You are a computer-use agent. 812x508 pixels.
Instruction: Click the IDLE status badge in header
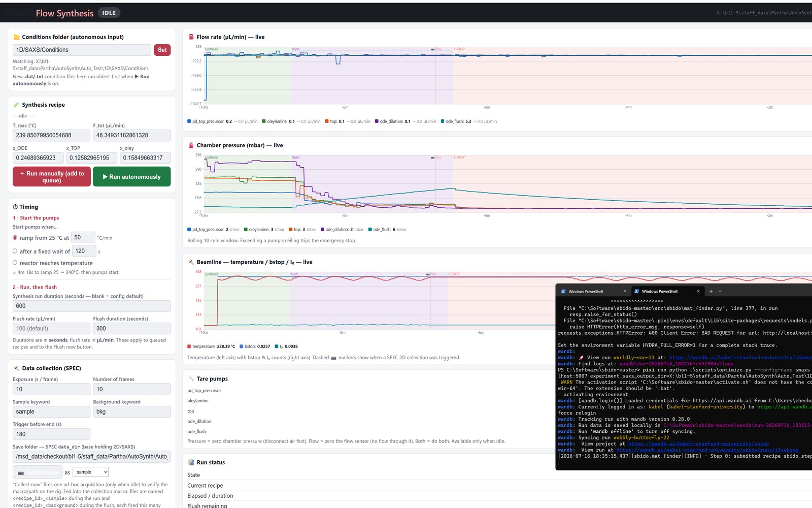click(x=109, y=13)
